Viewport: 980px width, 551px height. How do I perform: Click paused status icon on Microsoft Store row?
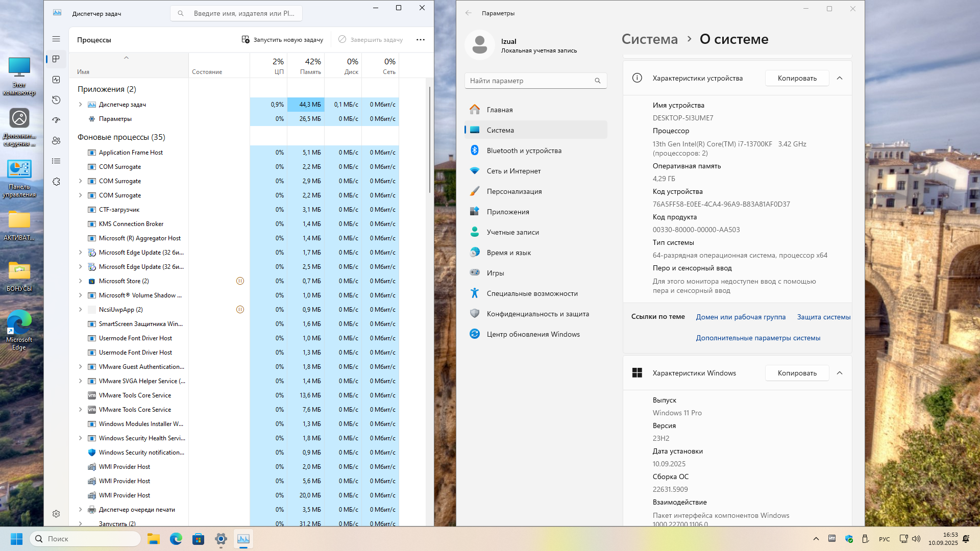[x=240, y=281]
